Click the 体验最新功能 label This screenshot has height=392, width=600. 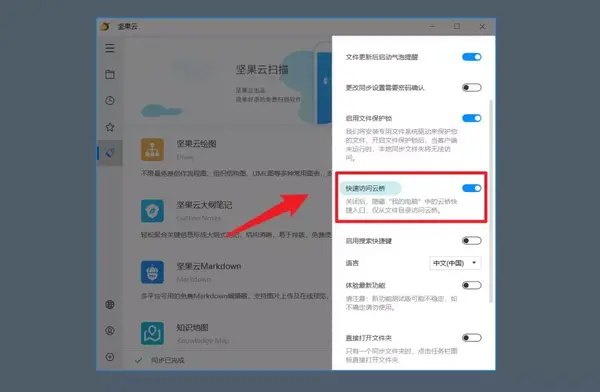(365, 285)
